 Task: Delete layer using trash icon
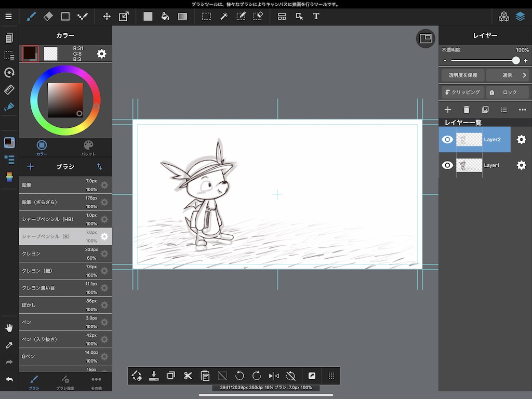tap(467, 110)
